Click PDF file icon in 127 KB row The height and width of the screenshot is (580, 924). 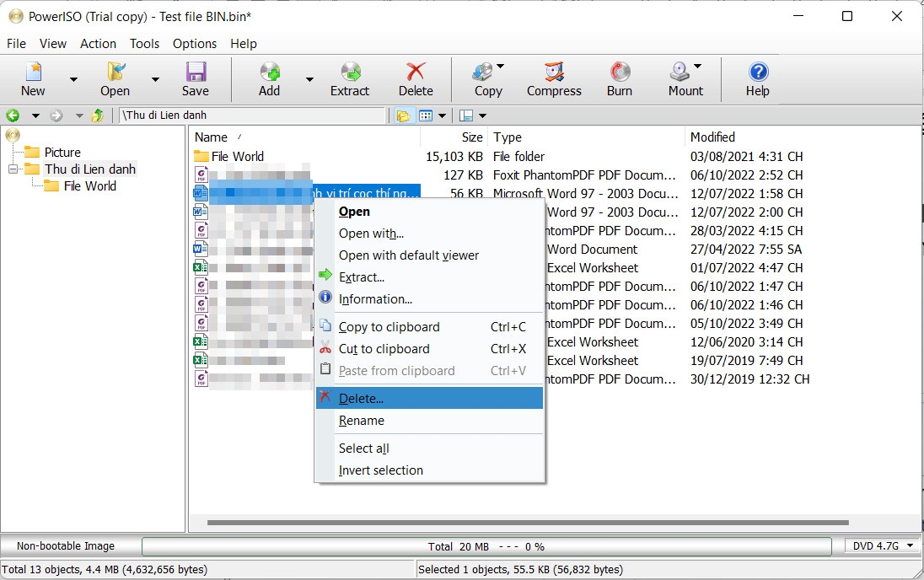coord(201,175)
